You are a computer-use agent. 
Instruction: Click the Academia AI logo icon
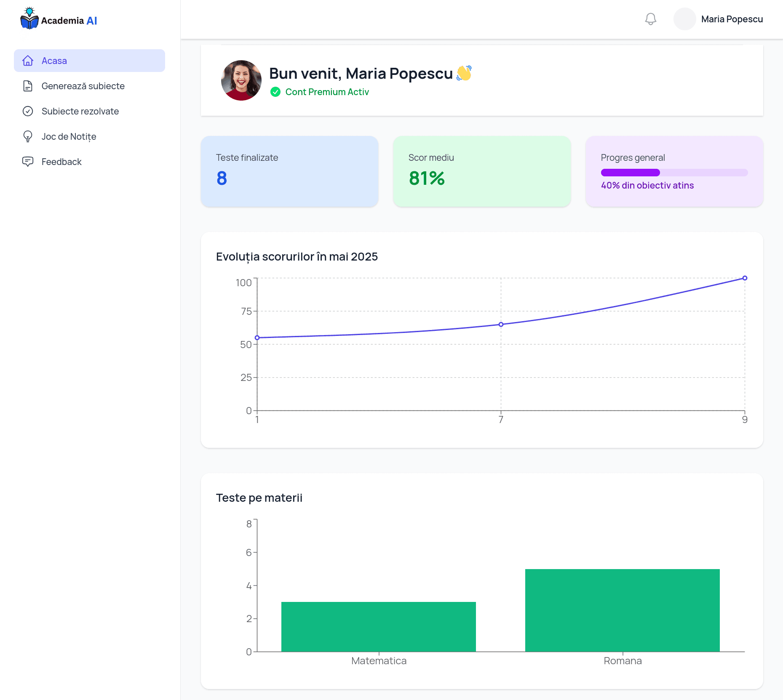[29, 19]
